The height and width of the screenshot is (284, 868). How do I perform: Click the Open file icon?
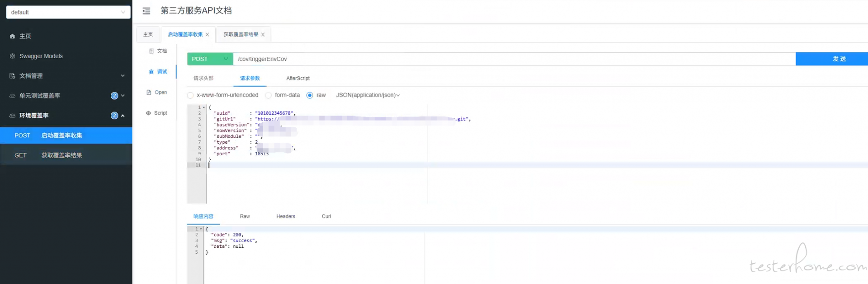(149, 93)
